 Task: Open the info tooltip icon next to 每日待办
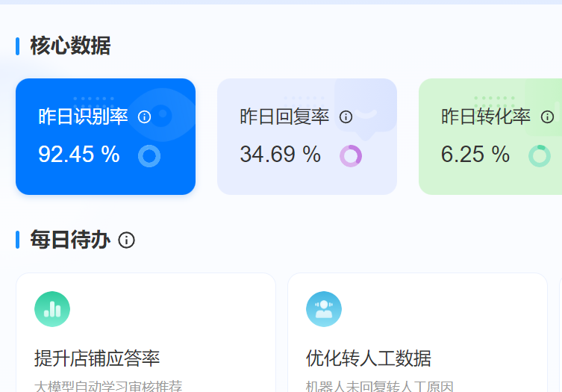(127, 240)
